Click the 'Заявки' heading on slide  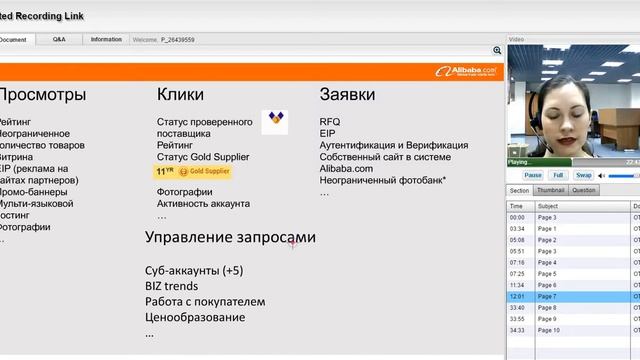[x=347, y=94]
